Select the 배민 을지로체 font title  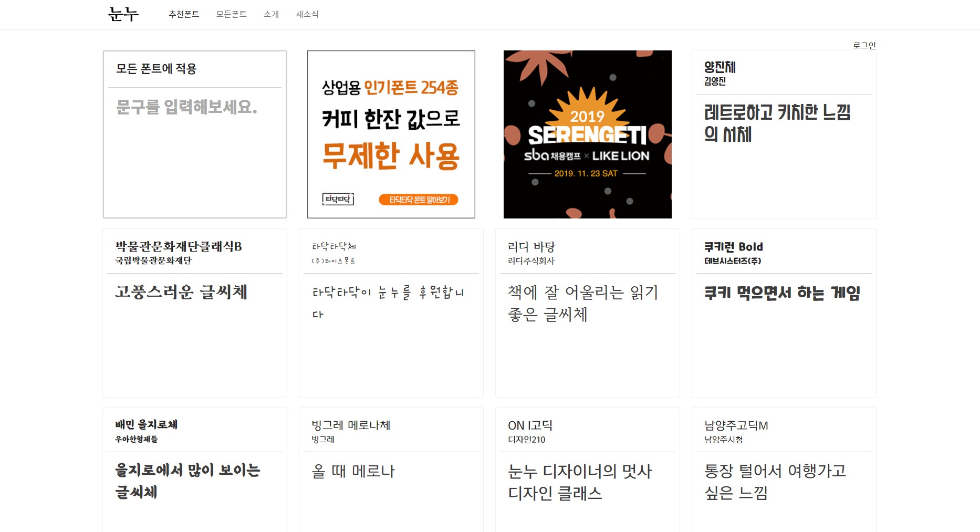[x=147, y=424]
